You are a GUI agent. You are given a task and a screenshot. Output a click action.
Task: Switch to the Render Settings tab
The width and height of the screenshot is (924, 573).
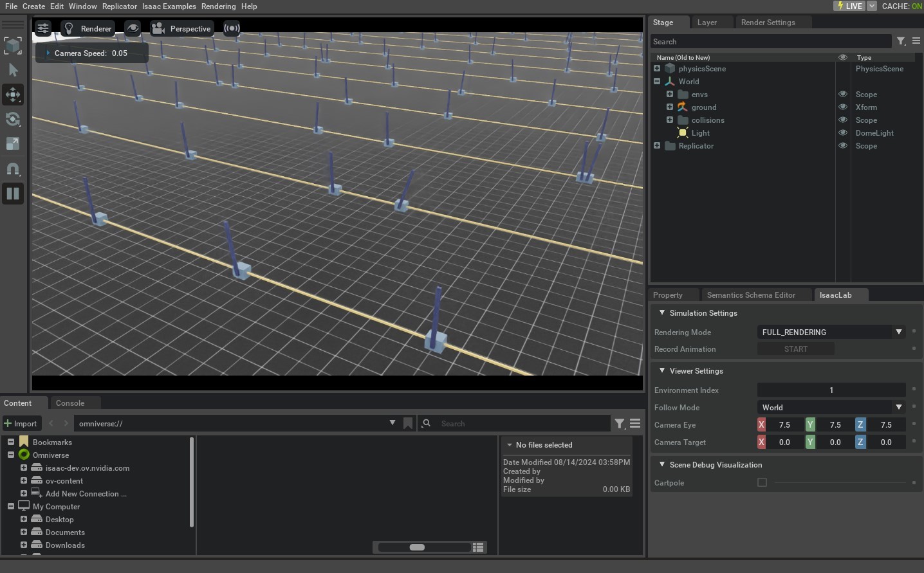point(768,23)
